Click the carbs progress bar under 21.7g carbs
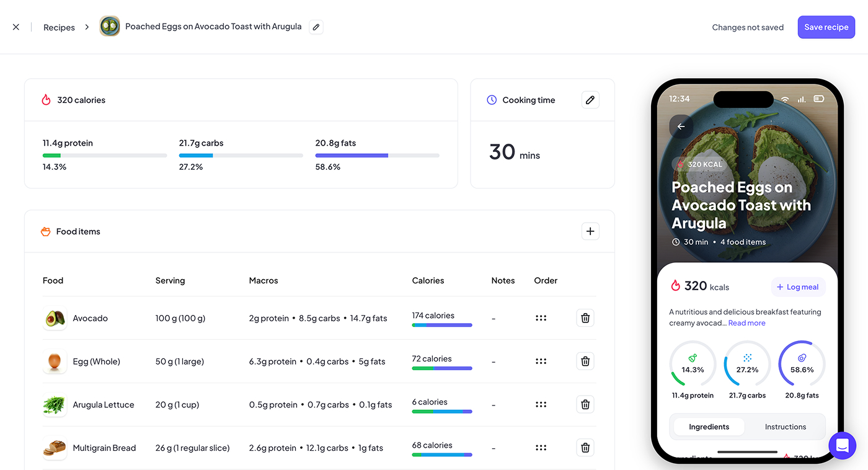Image resolution: width=868 pixels, height=470 pixels. [241, 155]
